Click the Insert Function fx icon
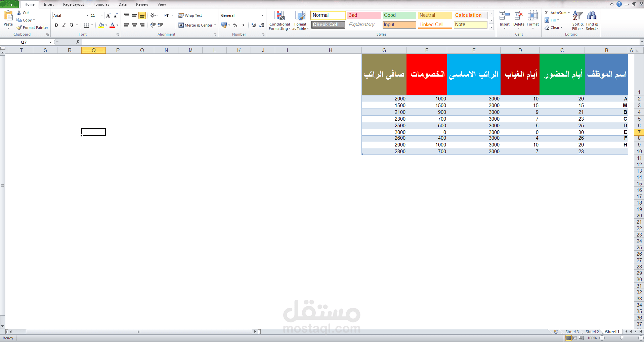644x342 pixels. 78,42
